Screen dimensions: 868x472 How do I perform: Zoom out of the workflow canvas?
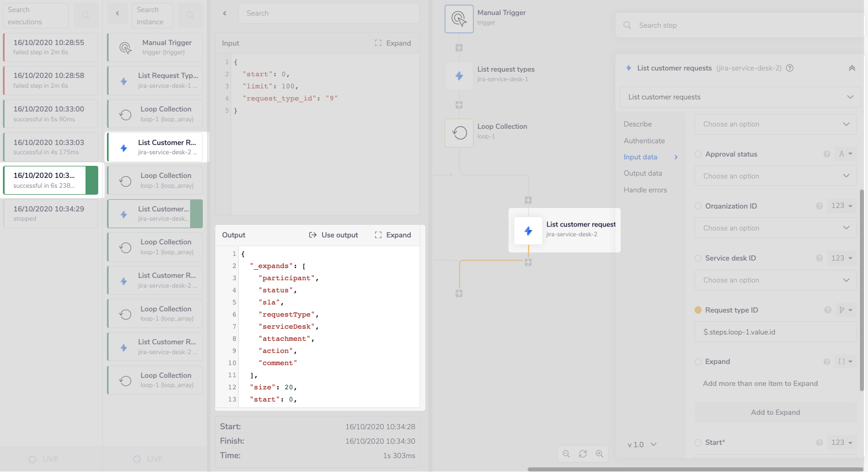[x=566, y=454]
